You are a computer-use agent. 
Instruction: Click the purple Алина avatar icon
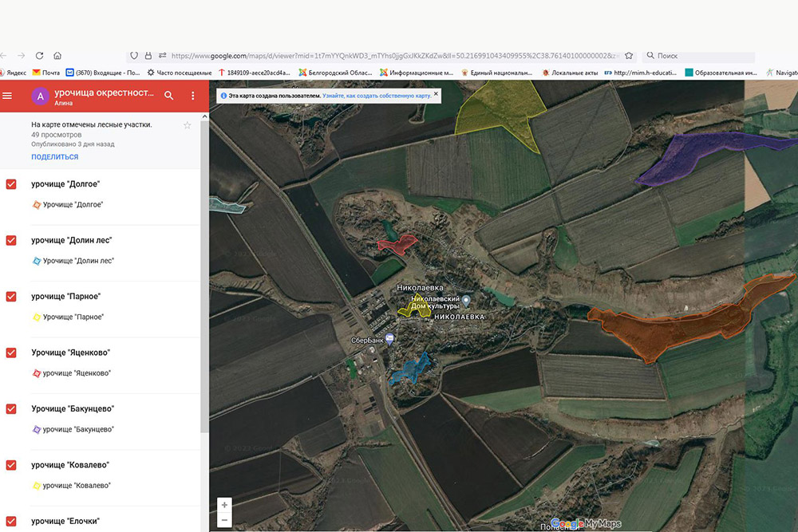coord(40,96)
